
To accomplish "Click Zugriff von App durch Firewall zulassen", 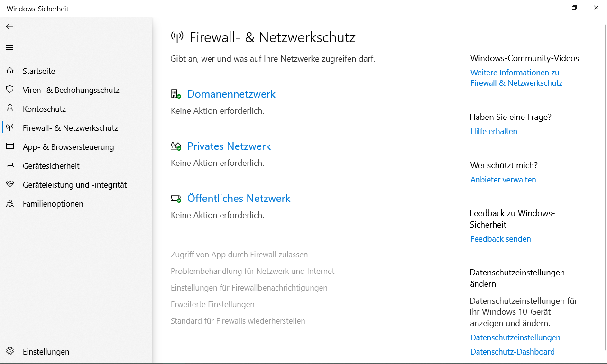I will (239, 255).
